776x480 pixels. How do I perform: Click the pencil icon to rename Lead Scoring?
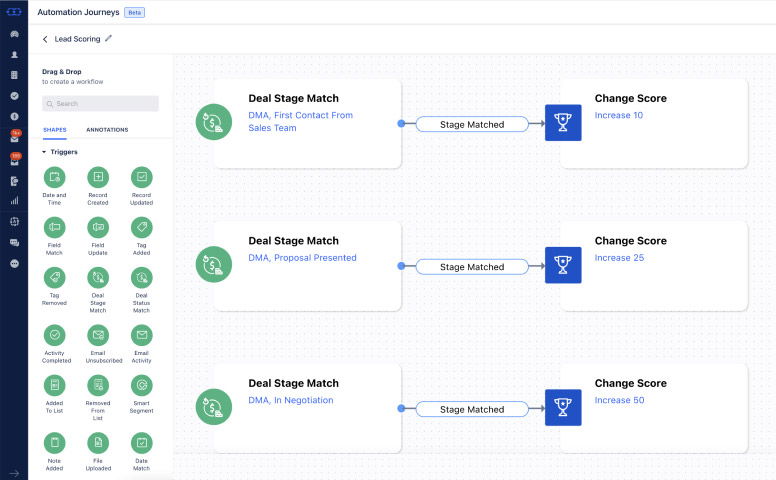point(109,39)
